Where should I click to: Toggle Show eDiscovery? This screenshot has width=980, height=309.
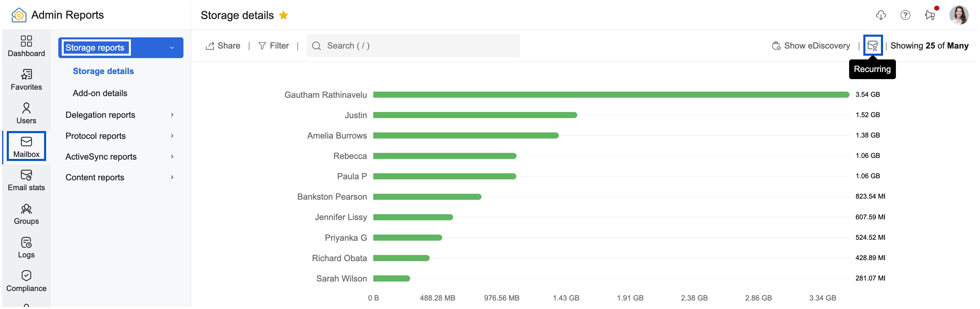click(811, 46)
